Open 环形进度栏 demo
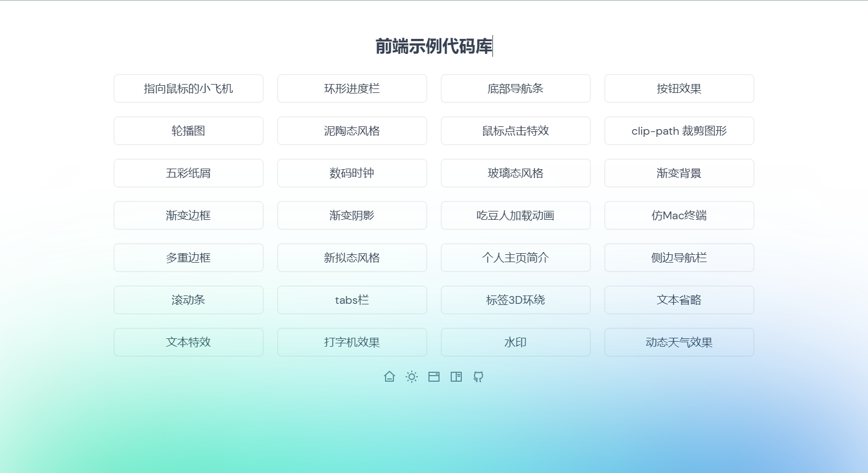The width and height of the screenshot is (868, 473). [x=352, y=88]
